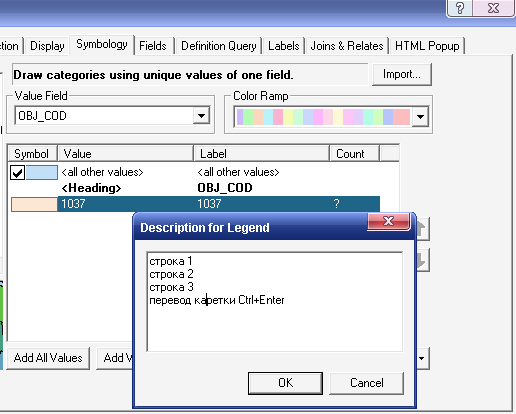
Task: Confirm legend description with OK
Action: (285, 383)
